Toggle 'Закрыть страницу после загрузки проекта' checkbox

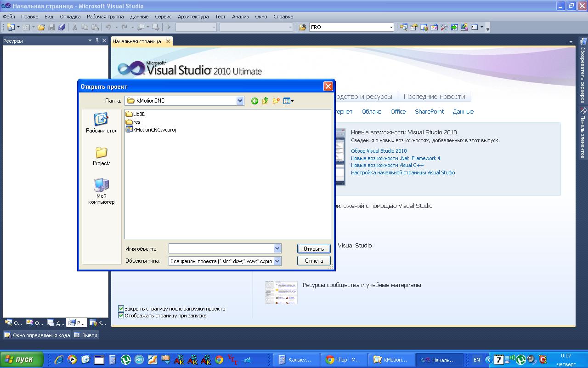point(121,309)
